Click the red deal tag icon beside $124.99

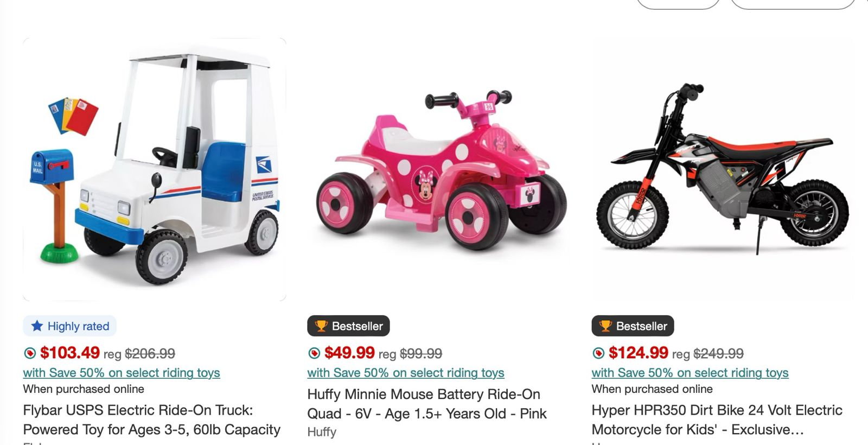click(x=598, y=353)
